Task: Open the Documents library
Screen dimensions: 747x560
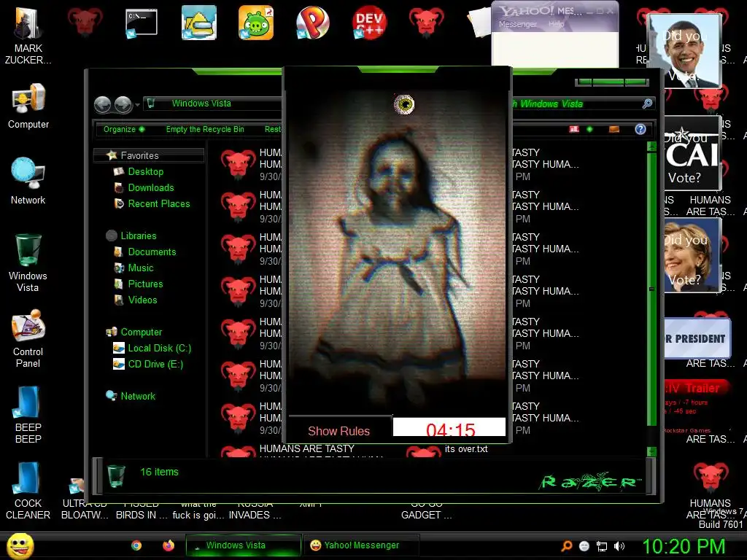Action: tap(152, 252)
